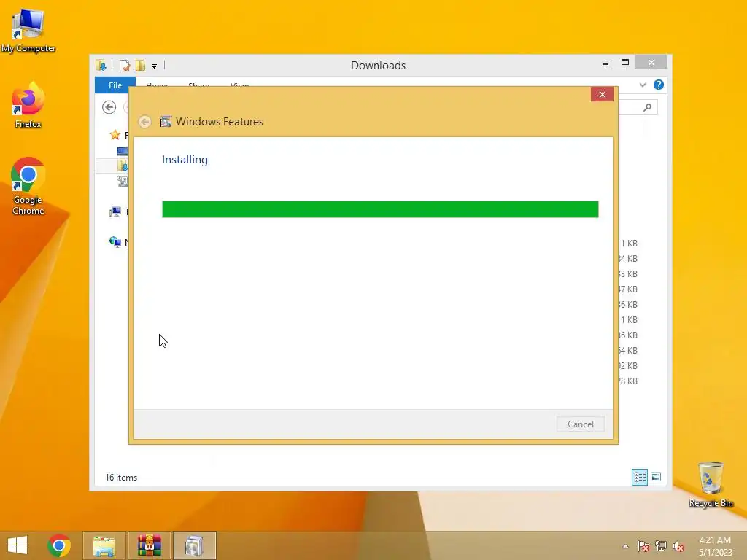
Task: Open Action Center flag in tray
Action: point(643,546)
